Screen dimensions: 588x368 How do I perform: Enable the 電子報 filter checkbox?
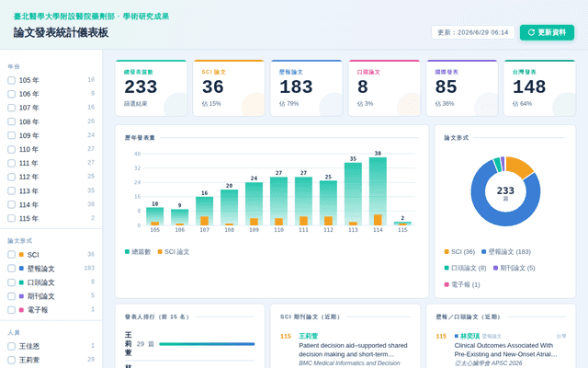coord(12,310)
